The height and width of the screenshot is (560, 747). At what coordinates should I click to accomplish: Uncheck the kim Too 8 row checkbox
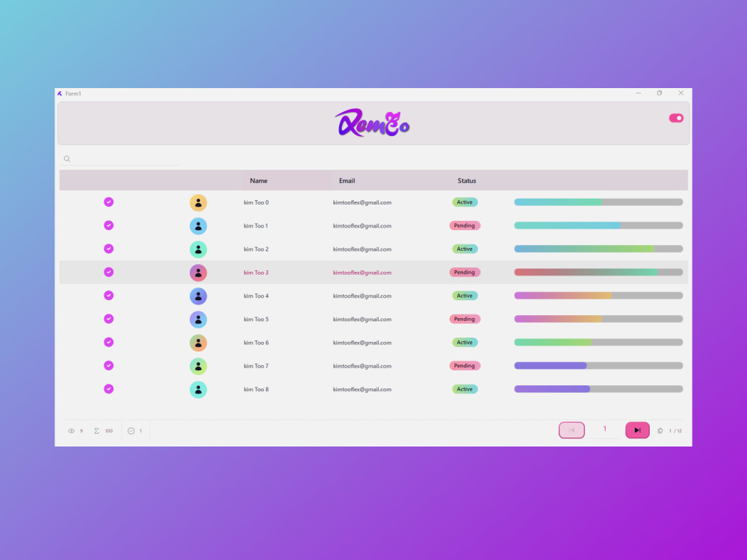point(108,388)
